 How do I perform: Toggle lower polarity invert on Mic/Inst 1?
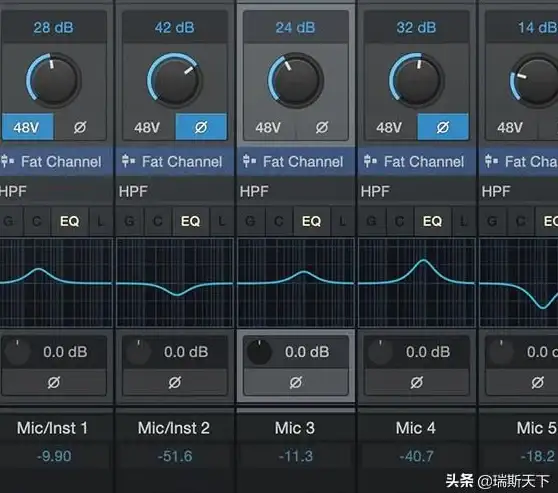(54, 383)
